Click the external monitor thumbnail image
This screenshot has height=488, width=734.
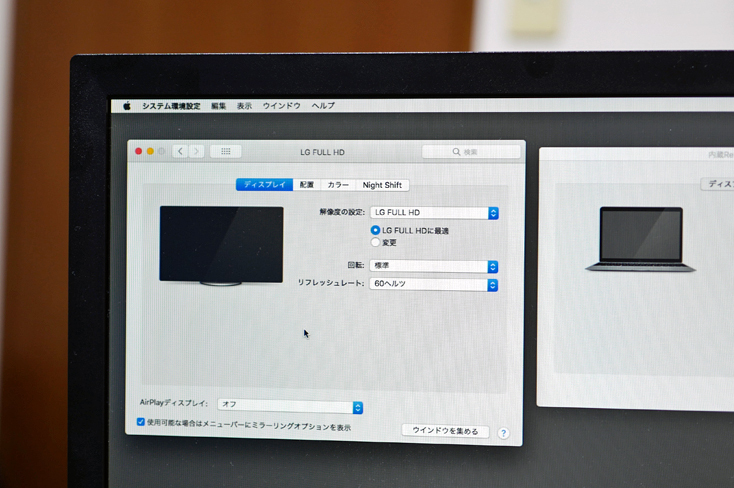coord(221,246)
